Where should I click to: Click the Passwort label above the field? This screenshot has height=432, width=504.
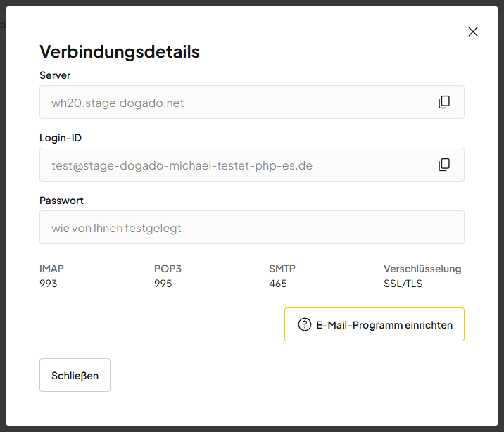coord(61,201)
